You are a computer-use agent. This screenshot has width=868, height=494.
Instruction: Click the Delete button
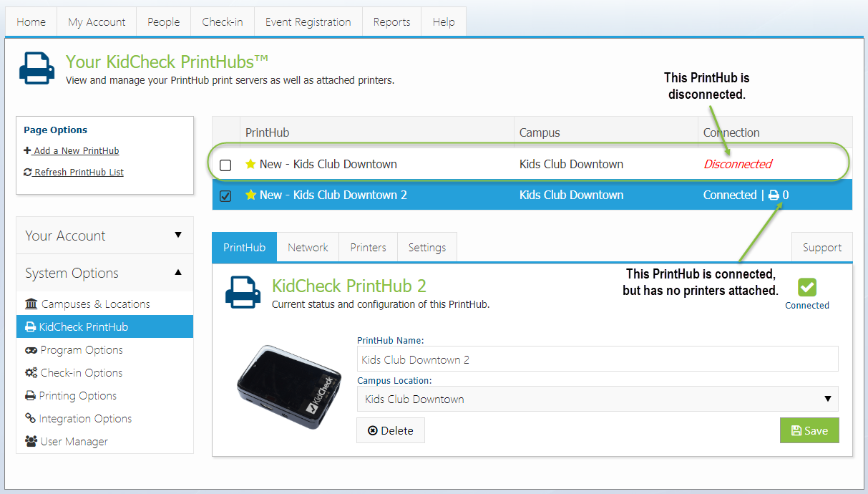[391, 430]
